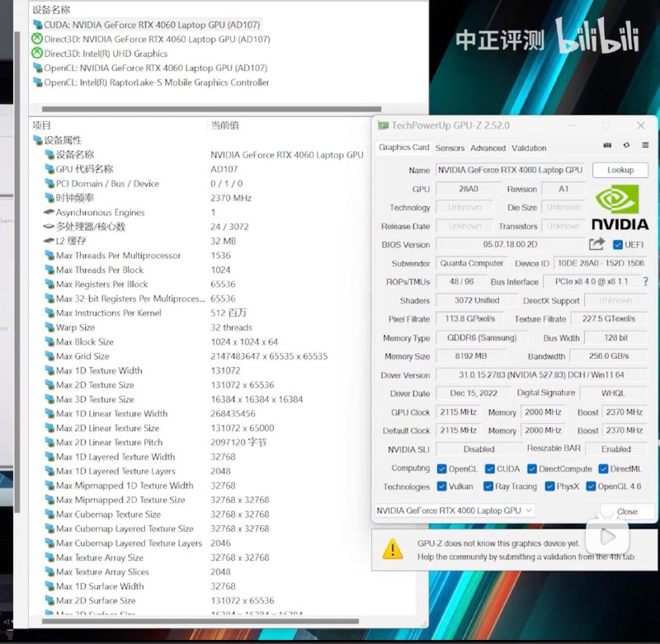The height and width of the screenshot is (644, 660).
Task: Click the 时钟频率 row icon
Action: pos(49,198)
